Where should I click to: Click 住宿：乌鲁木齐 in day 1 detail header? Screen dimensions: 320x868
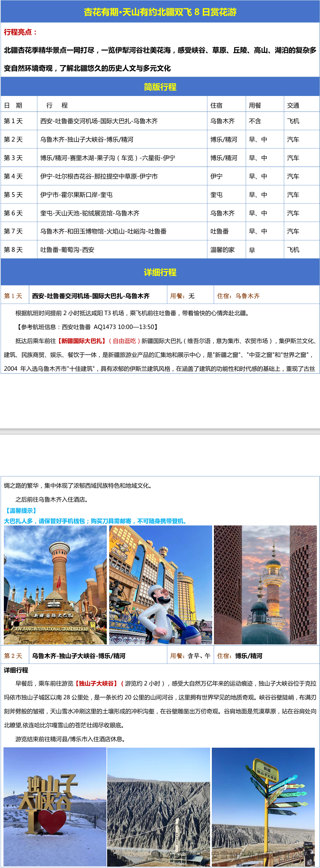click(238, 296)
